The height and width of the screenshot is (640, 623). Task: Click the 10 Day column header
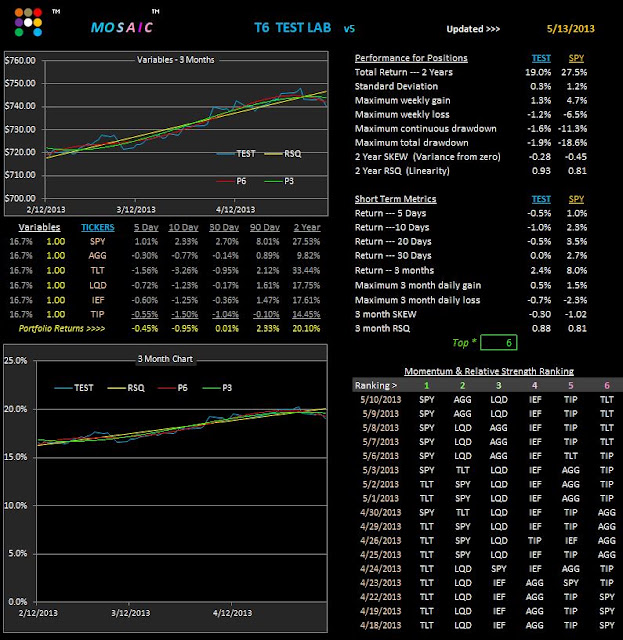click(x=183, y=227)
